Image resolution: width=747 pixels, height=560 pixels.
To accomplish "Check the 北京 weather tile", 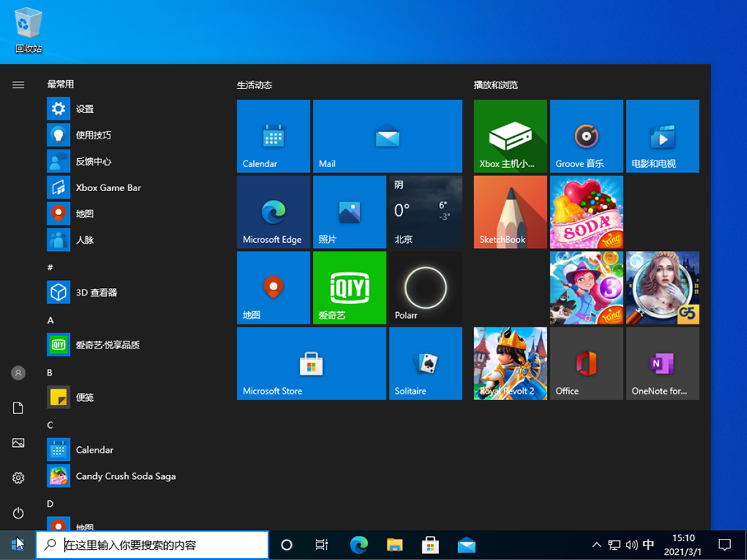I will tap(425, 211).
